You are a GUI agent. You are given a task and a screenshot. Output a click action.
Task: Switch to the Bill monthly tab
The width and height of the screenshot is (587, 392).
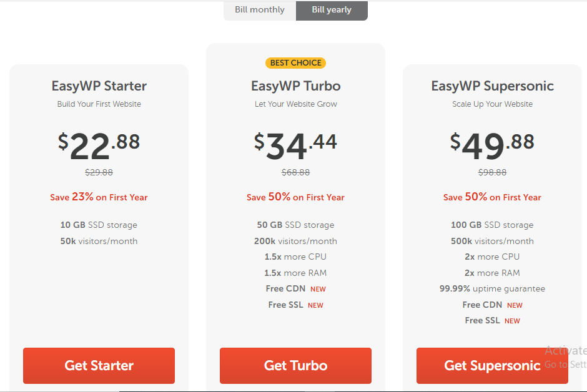[x=259, y=10]
